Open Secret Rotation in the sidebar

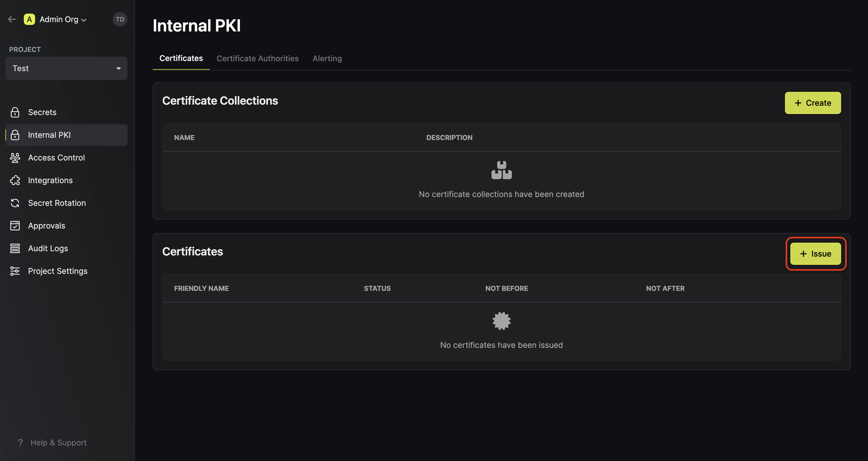click(66, 203)
